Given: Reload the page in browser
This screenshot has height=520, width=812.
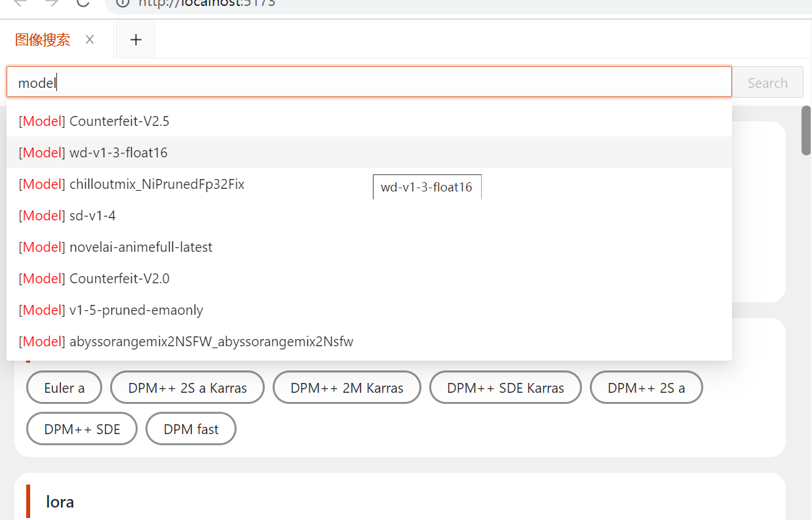Looking at the screenshot, I should pos(83,3).
